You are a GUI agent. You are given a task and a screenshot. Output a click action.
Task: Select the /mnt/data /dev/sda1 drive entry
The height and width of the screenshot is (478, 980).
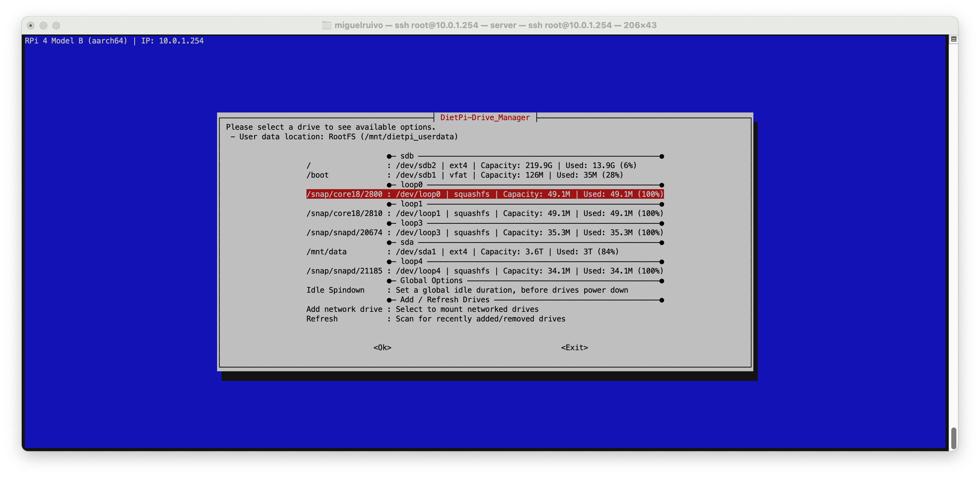tap(485, 252)
